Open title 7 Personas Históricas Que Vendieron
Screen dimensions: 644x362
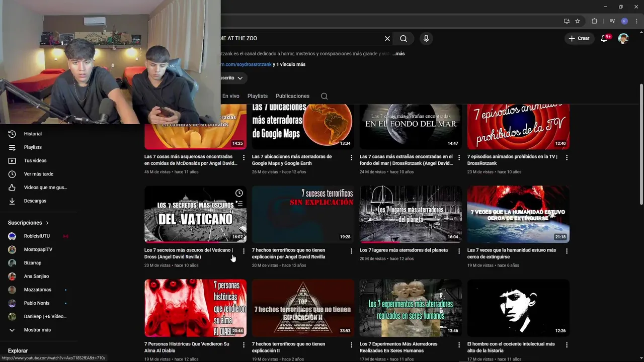point(187,347)
